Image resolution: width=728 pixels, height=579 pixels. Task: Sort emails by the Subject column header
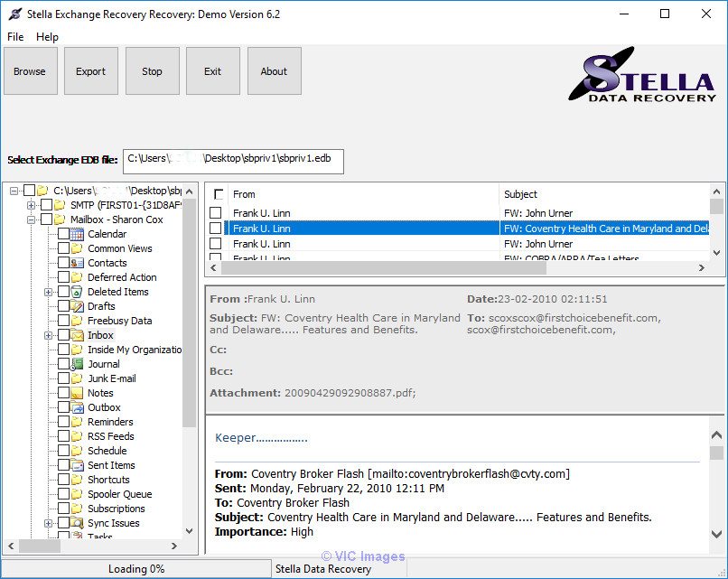coord(604,194)
